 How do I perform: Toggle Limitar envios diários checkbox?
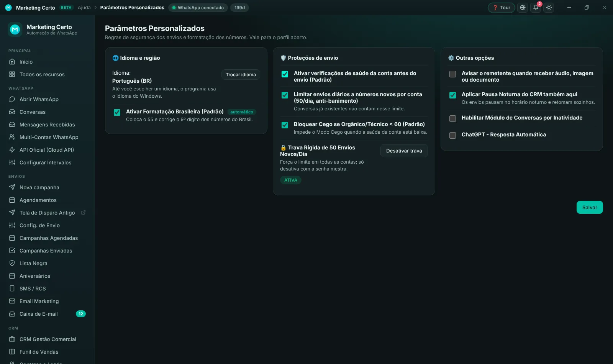tap(285, 95)
